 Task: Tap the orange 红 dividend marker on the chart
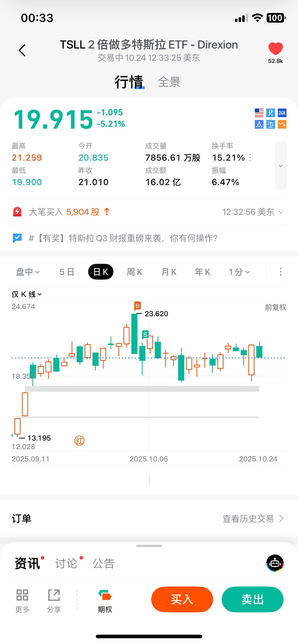(80, 441)
